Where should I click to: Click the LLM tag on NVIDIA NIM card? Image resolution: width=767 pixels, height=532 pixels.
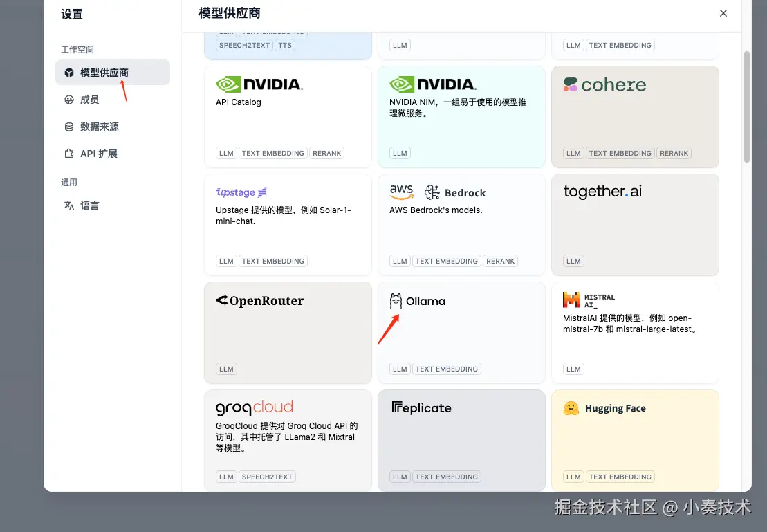[400, 153]
